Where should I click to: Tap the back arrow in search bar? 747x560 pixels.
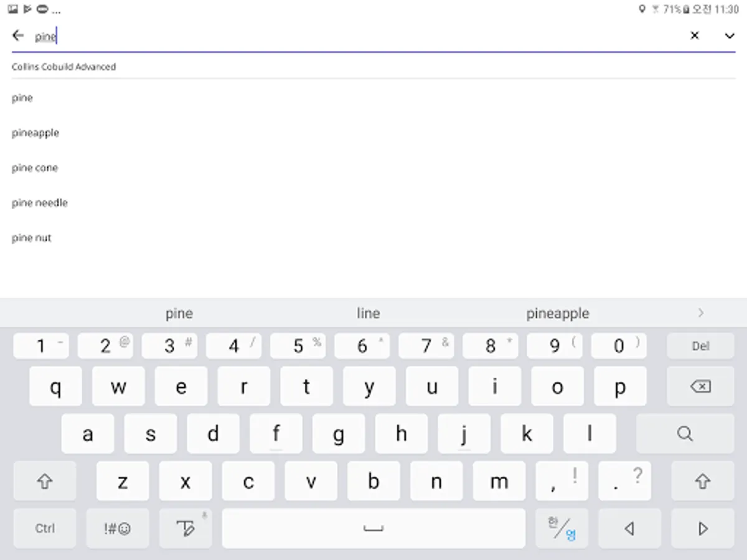18,35
